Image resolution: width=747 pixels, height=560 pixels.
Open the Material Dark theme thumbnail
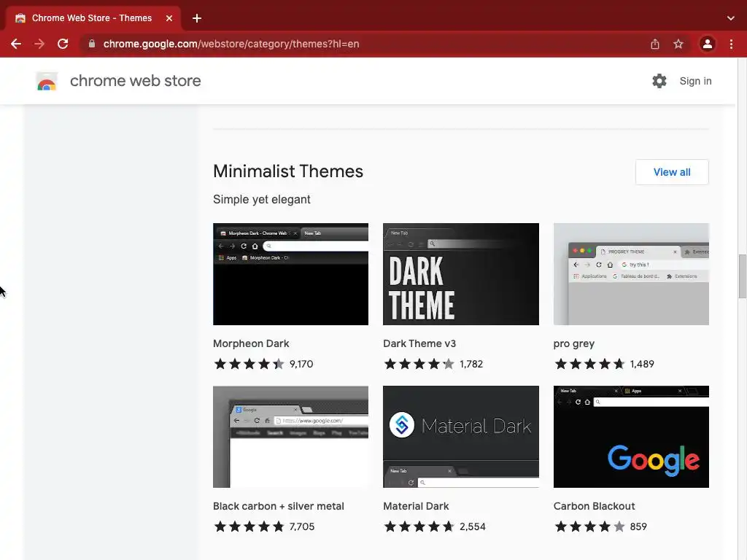(x=461, y=437)
